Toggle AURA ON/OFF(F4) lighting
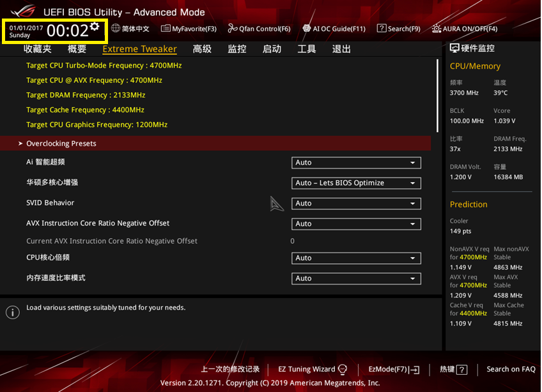The image size is (542, 392). (437, 29)
